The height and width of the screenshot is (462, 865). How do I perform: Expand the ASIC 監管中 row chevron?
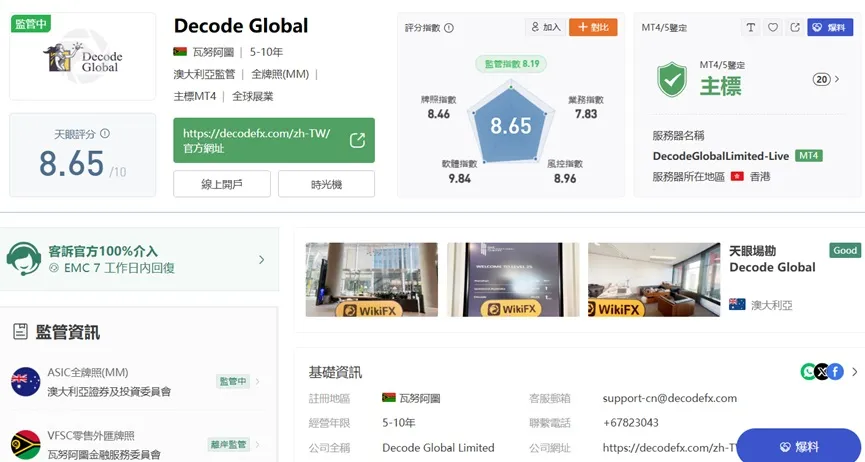pos(257,381)
